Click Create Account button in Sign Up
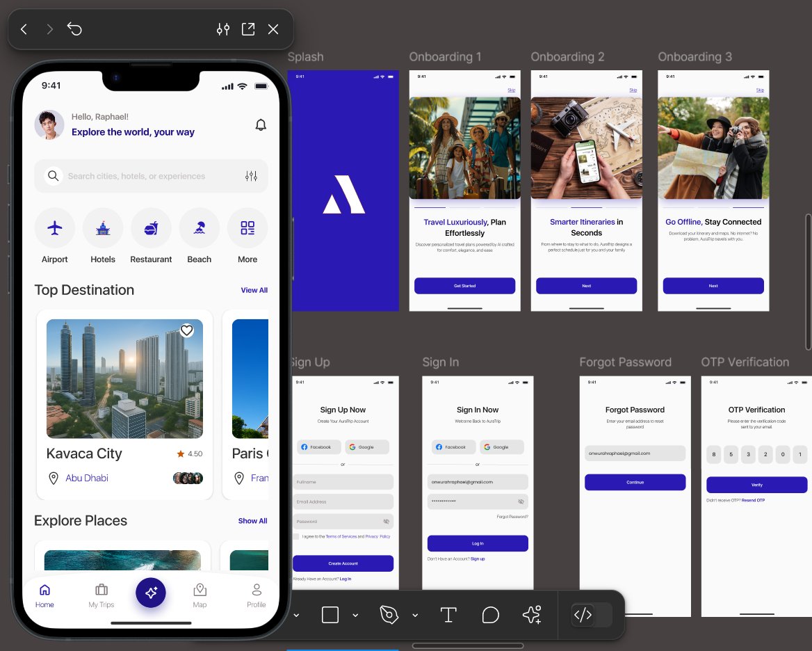Screen dimensions: 812x651 [x=343, y=563]
